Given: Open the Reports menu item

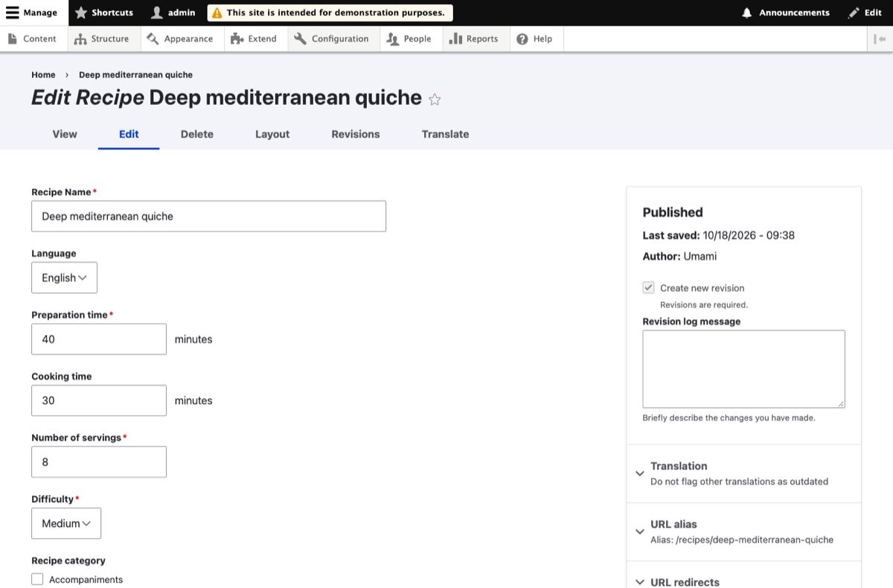Looking at the screenshot, I should coord(476,39).
